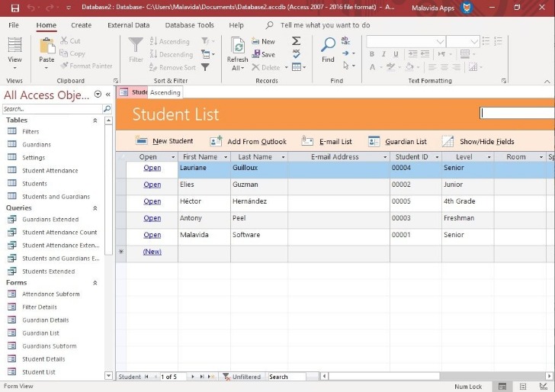Click the Totals sigma icon in Records

click(297, 41)
